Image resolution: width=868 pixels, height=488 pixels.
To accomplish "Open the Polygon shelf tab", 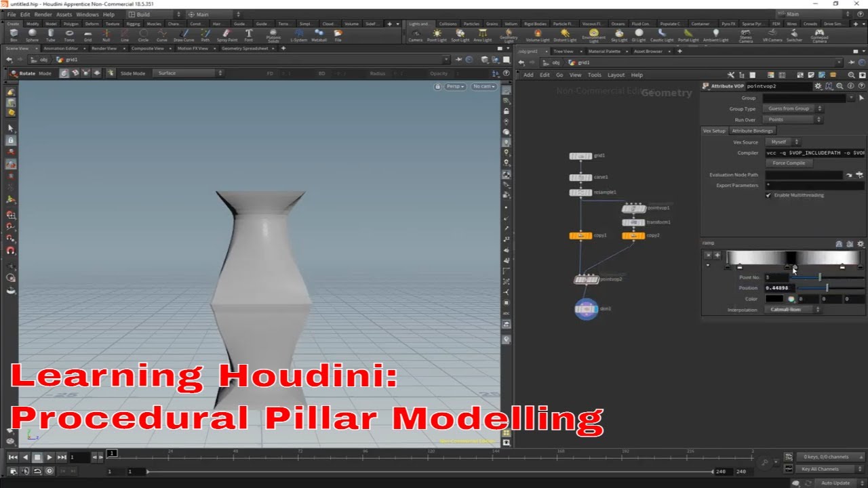I will (x=70, y=24).
